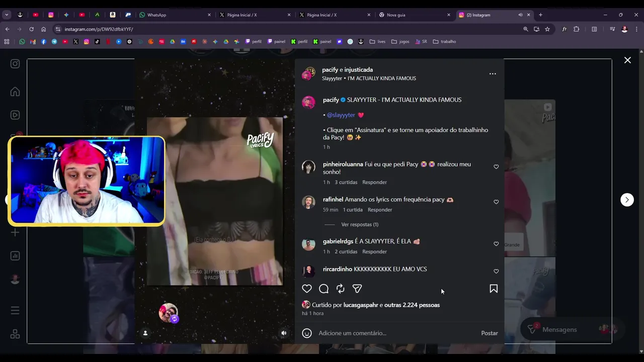This screenshot has height=362, width=644.
Task: Expand the tab search dropdown
Action: click(x=7, y=15)
